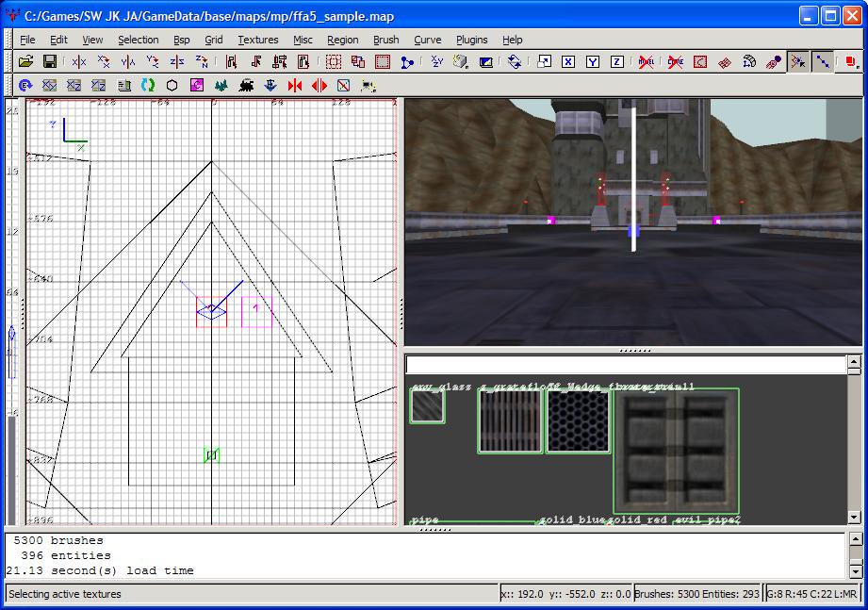The height and width of the screenshot is (610, 868).
Task: Click the Xy view icon in second toolbar
Action: coord(50,85)
